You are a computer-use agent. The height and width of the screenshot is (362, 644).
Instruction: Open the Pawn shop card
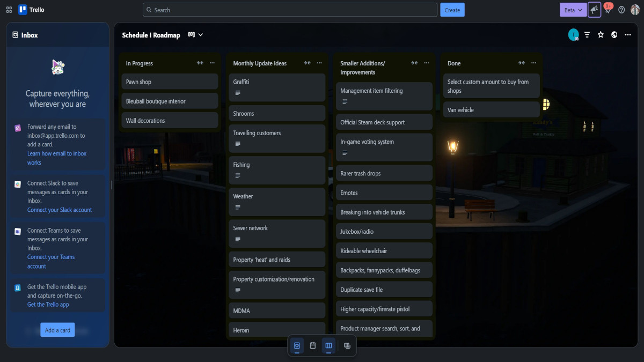pyautogui.click(x=170, y=82)
